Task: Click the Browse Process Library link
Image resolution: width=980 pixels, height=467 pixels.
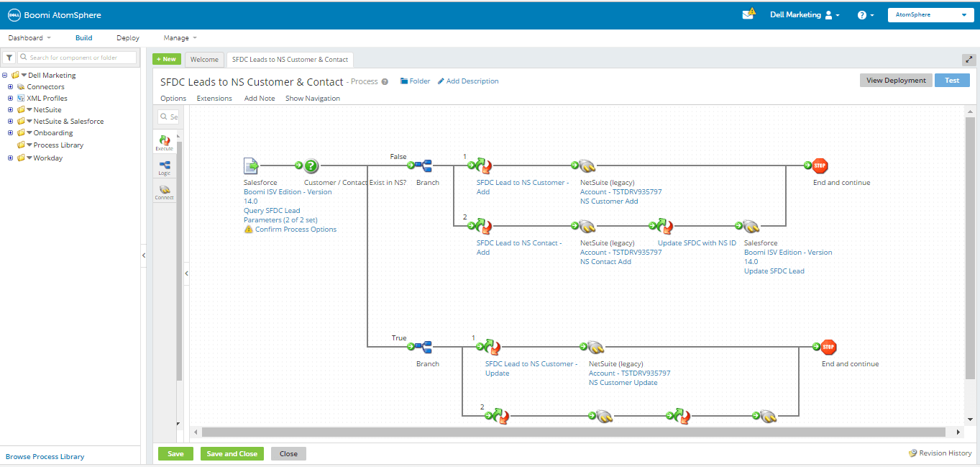Action: (45, 456)
